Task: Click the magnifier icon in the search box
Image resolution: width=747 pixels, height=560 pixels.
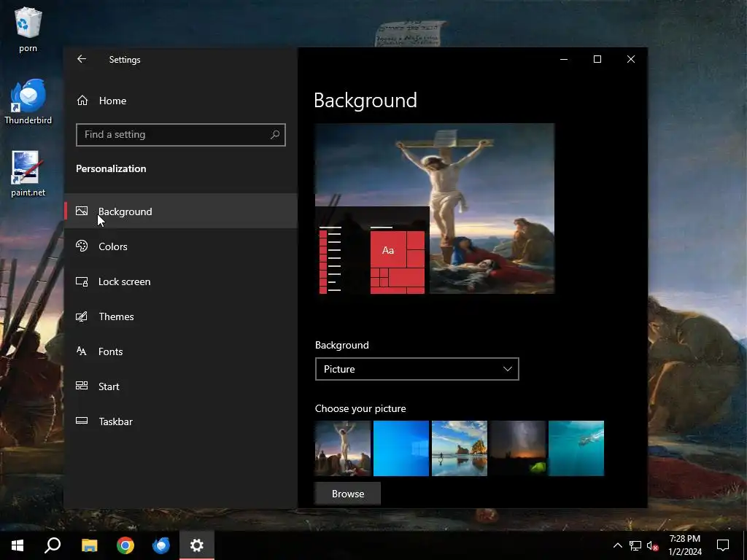Action: tap(275, 135)
